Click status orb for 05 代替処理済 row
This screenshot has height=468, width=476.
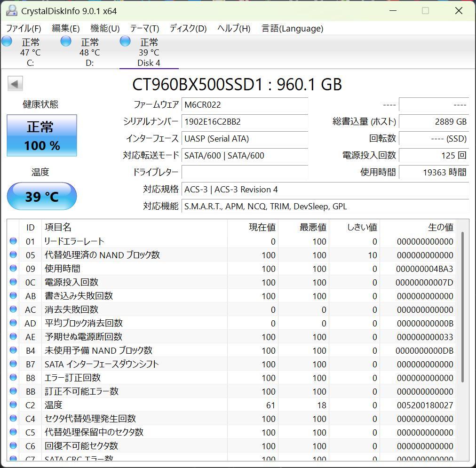point(13,254)
